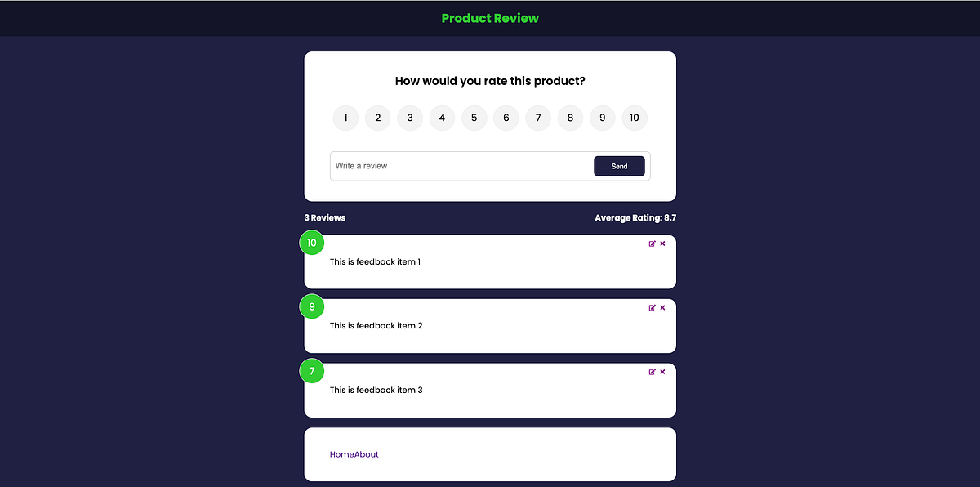The image size is (980, 487).
Task: Click the green 7 rating badge
Action: [312, 370]
